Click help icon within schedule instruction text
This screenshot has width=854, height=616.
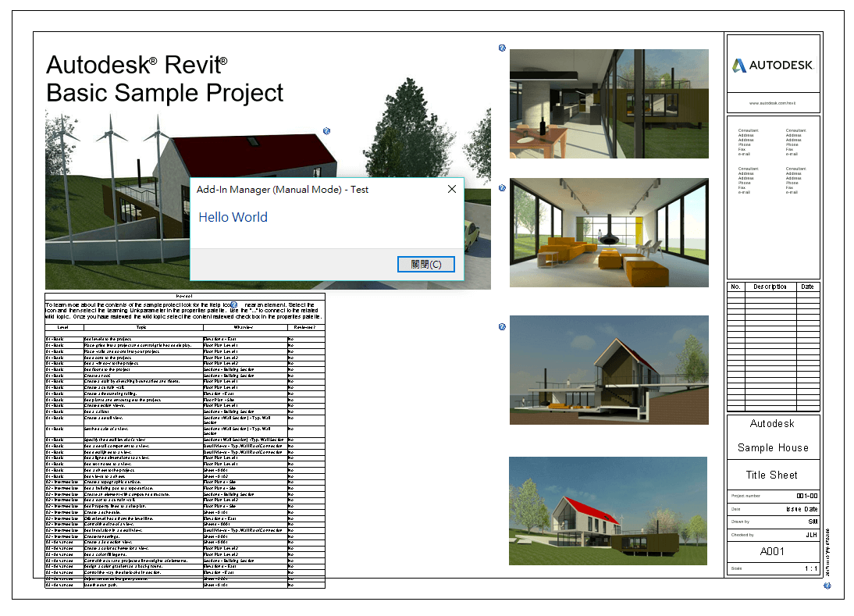[233, 305]
